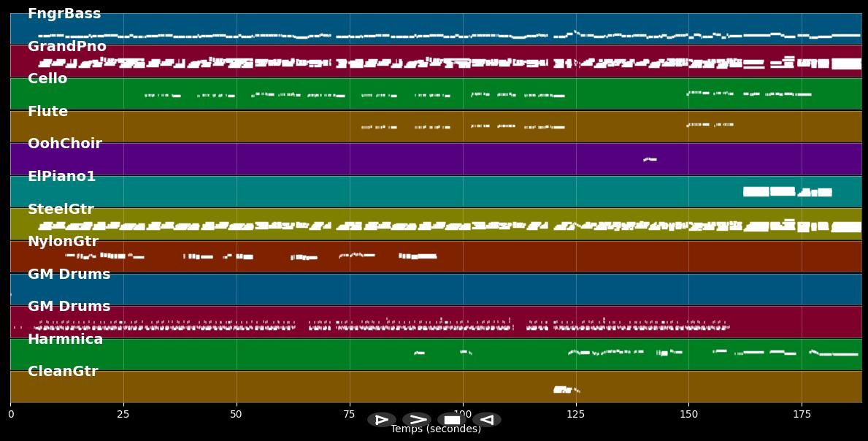The height and width of the screenshot is (441, 868).
Task: Select the OohChoir track label
Action: 65,144
